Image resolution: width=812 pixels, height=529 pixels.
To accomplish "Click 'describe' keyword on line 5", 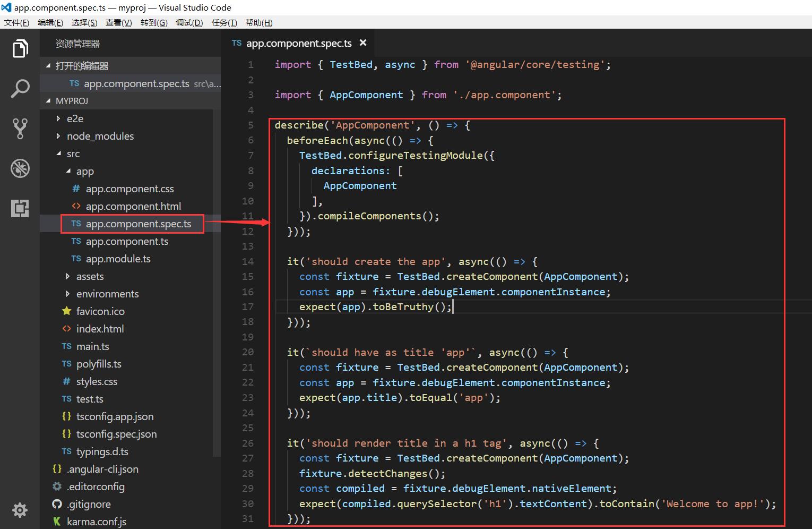I will click(x=299, y=125).
